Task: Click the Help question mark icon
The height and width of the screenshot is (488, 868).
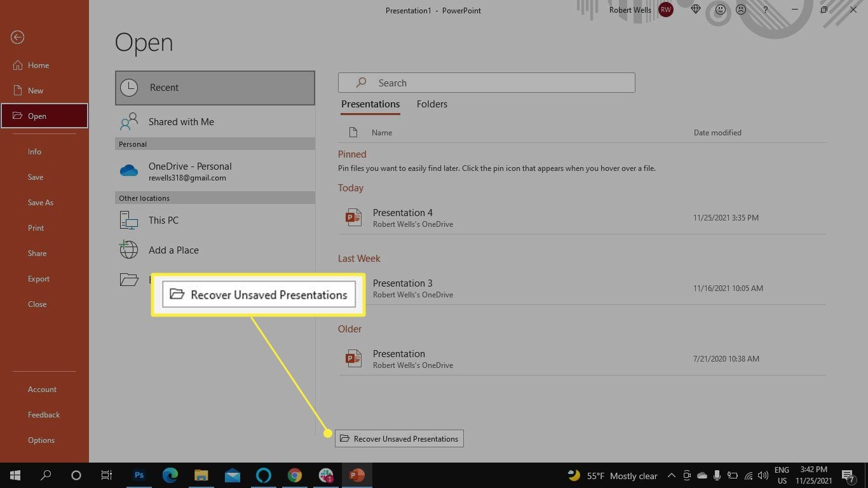Action: coord(765,10)
